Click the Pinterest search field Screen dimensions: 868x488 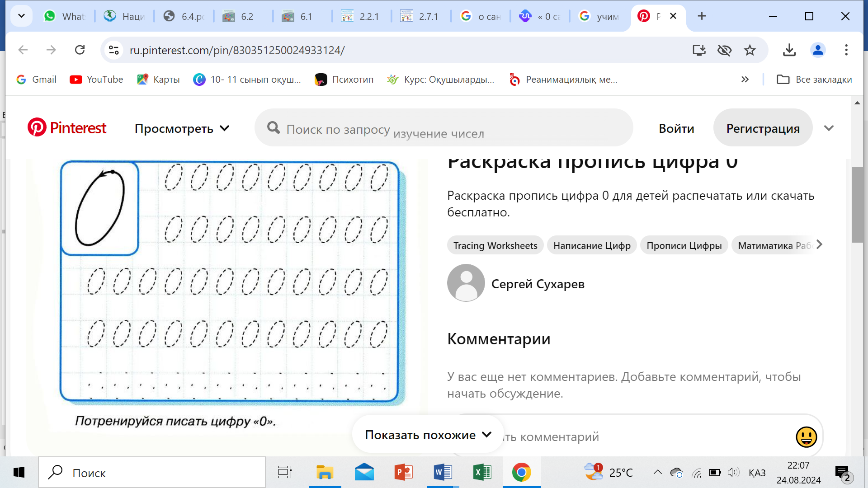443,128
